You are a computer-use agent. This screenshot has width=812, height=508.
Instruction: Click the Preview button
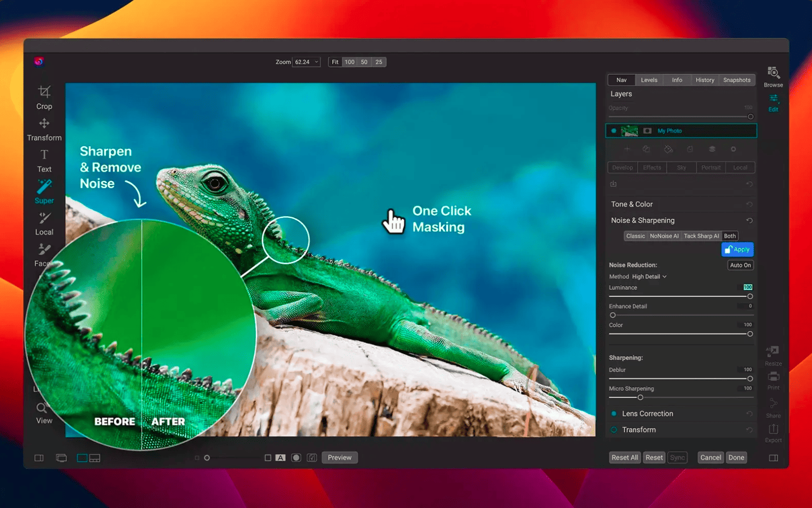(x=339, y=458)
